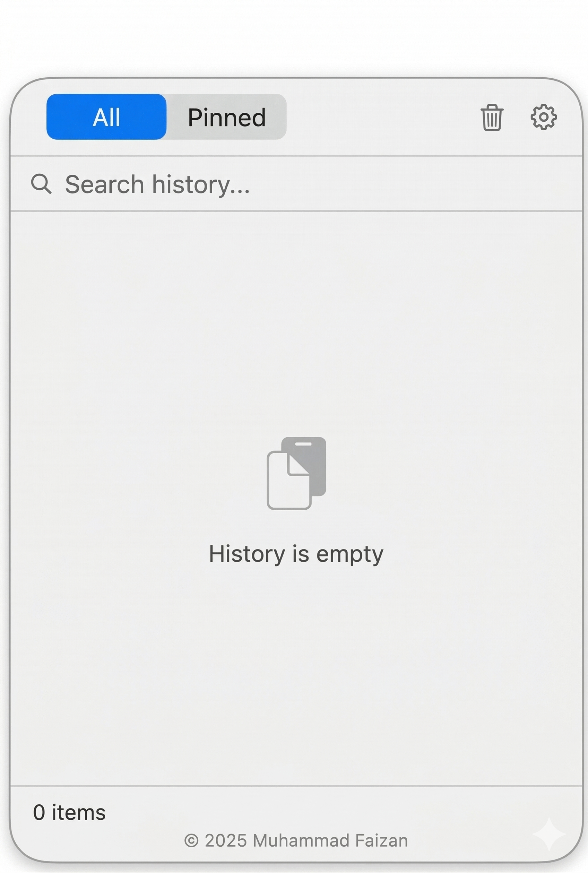The width and height of the screenshot is (588, 873).
Task: Enable the Pinned filter segment
Action: pos(226,116)
